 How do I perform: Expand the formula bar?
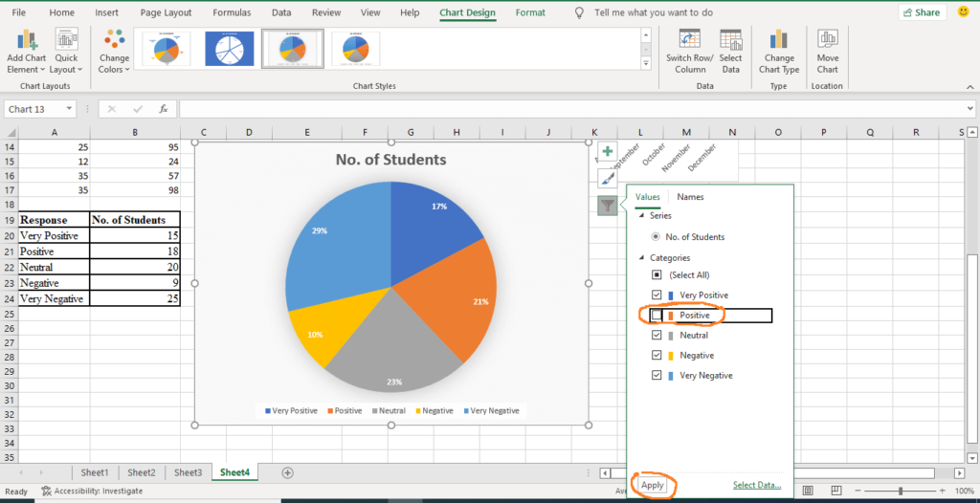coord(969,109)
